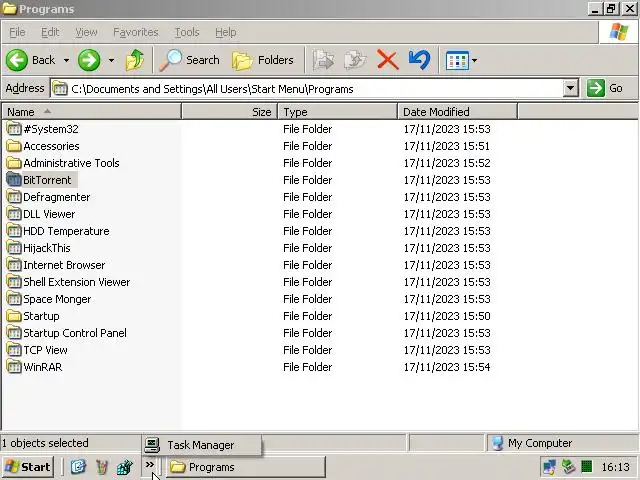
Task: Launch the second quick launch icon
Action: pos(102,467)
